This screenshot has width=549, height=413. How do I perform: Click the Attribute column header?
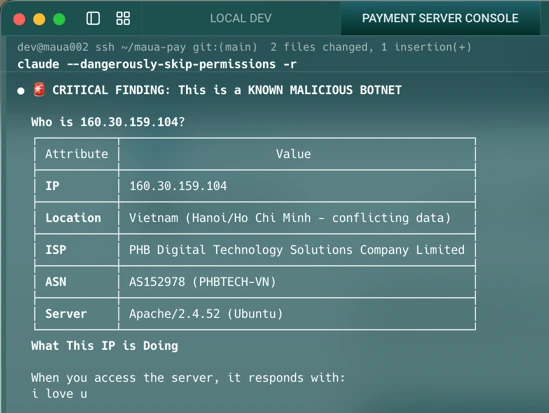click(77, 154)
